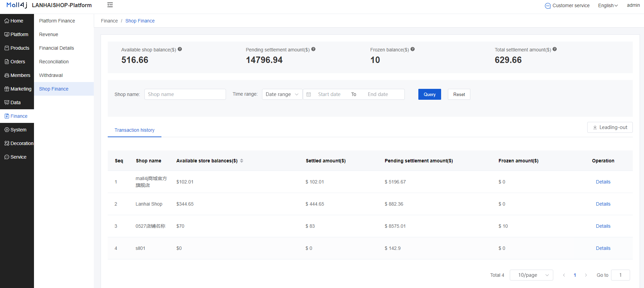Click the calendar icon in date range

(309, 94)
